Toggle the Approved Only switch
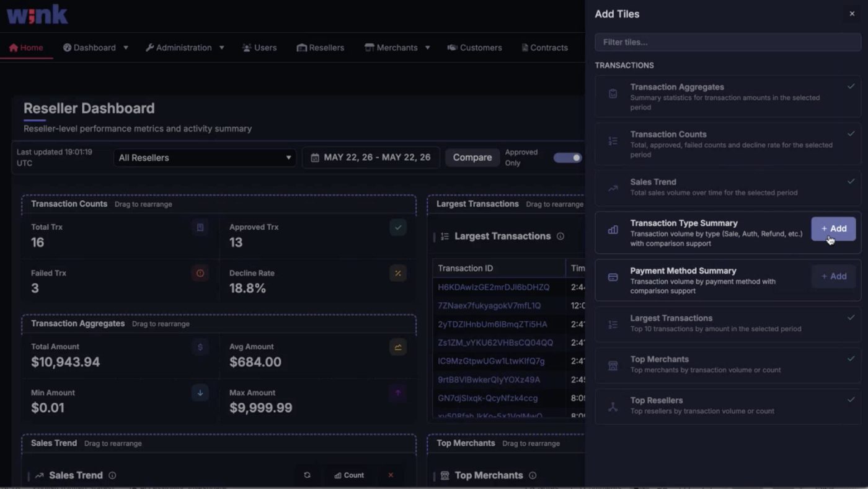Image resolution: width=868 pixels, height=489 pixels. [567, 158]
